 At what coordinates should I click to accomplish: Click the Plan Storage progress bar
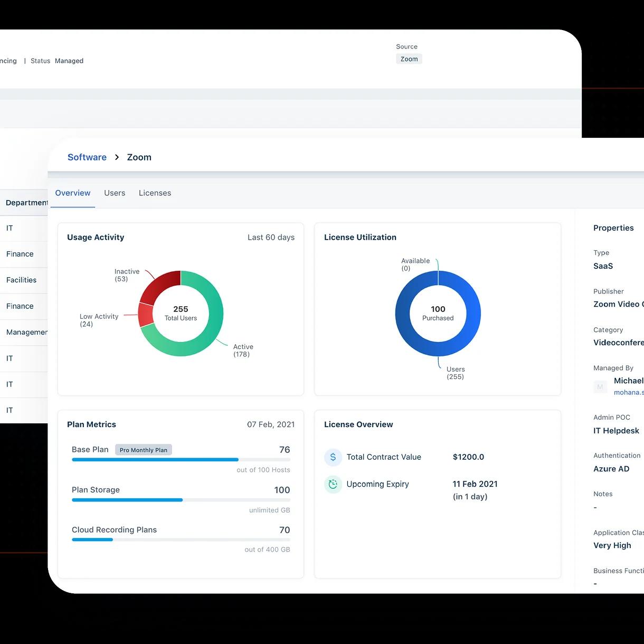(x=181, y=500)
